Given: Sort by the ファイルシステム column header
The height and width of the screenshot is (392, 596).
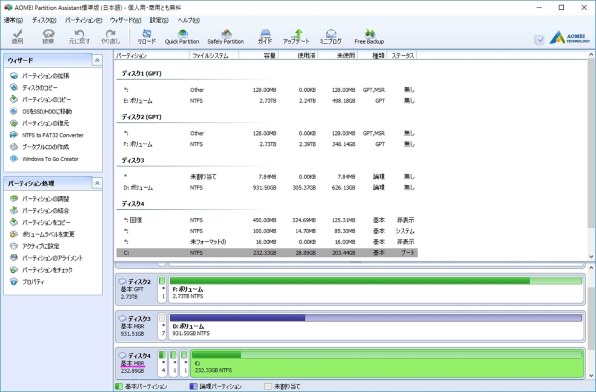Looking at the screenshot, I should (214, 56).
